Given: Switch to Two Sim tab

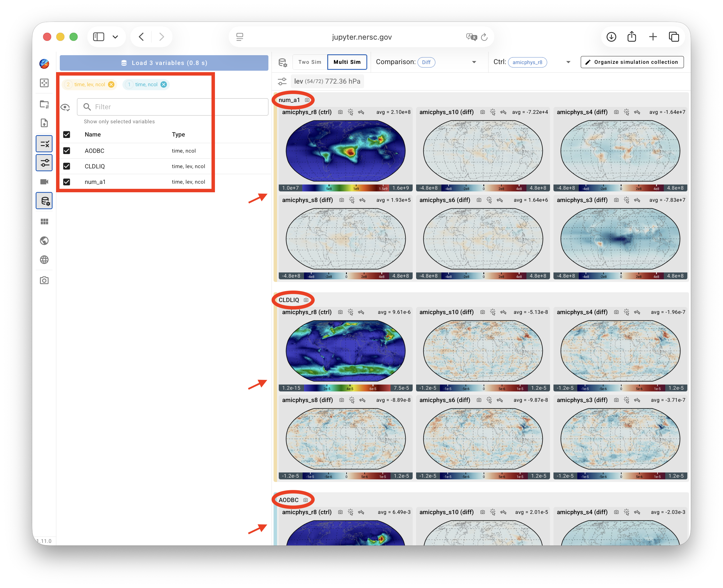Looking at the screenshot, I should pos(310,62).
